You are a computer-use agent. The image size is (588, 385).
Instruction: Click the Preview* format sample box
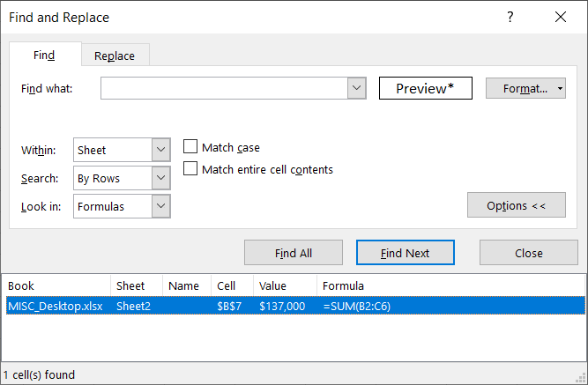click(x=426, y=88)
